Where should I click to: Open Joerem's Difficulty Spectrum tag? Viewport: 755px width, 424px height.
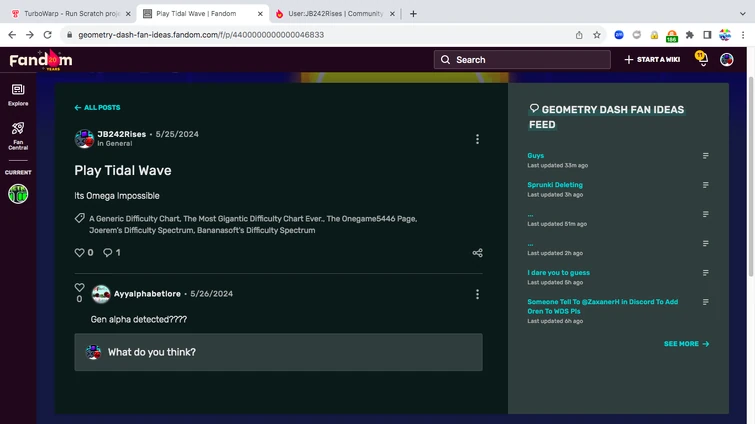(141, 230)
